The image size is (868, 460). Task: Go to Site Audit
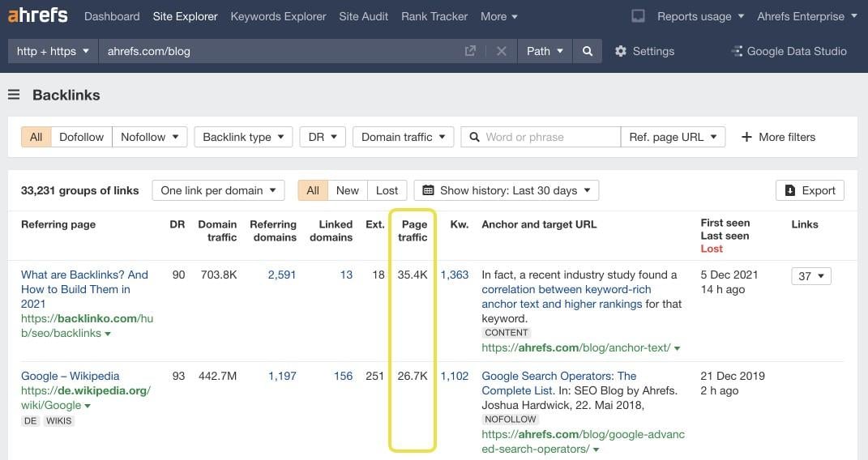click(x=363, y=16)
